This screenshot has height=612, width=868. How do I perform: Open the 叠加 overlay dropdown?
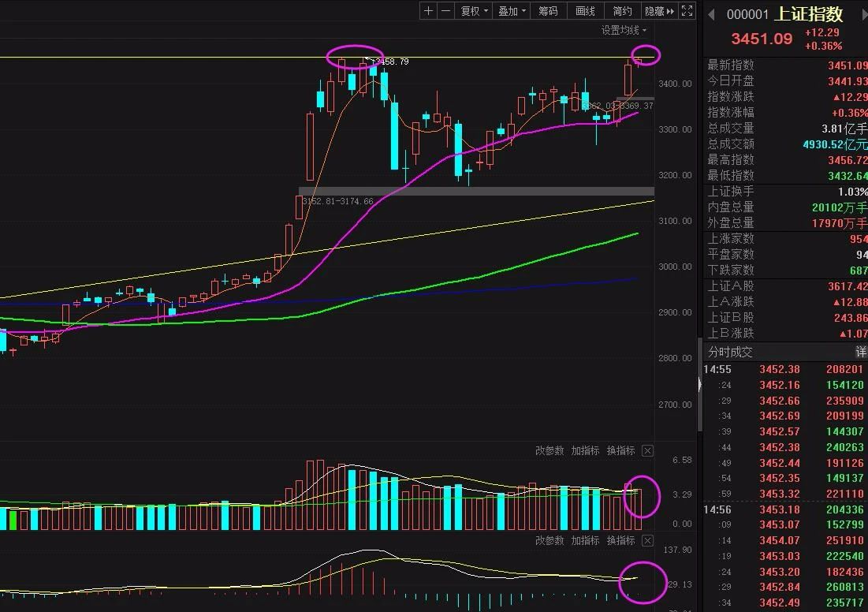[x=512, y=11]
